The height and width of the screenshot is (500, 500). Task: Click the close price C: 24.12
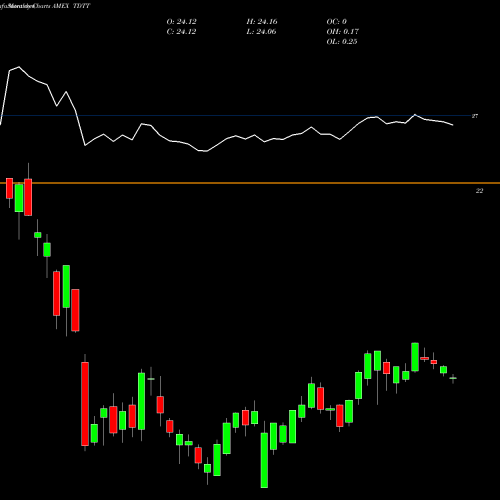(181, 32)
